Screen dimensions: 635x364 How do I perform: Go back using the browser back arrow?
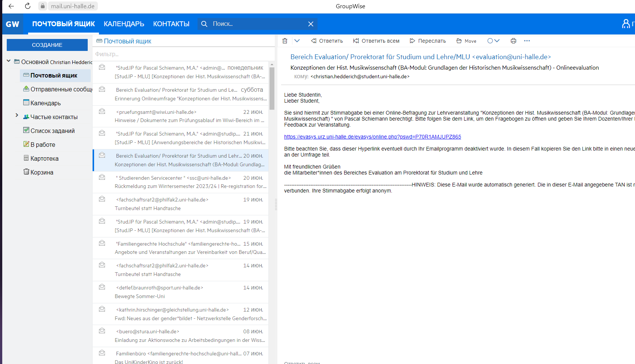click(x=11, y=6)
